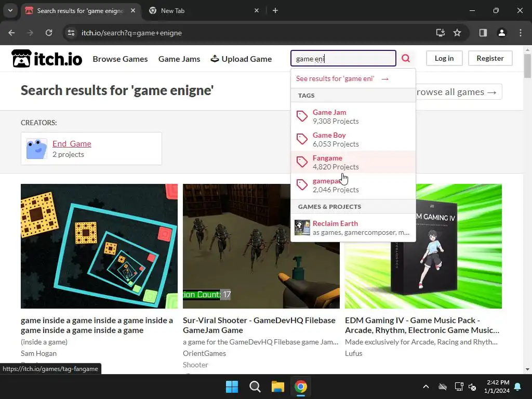532x399 pixels.
Task: Click the page vertical scrollbar thumb
Action: [527, 65]
